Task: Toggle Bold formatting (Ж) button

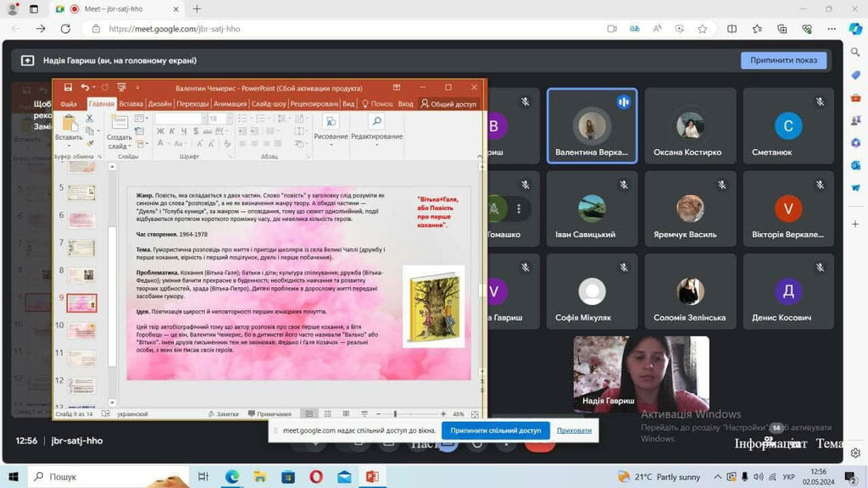Action: pyautogui.click(x=160, y=131)
